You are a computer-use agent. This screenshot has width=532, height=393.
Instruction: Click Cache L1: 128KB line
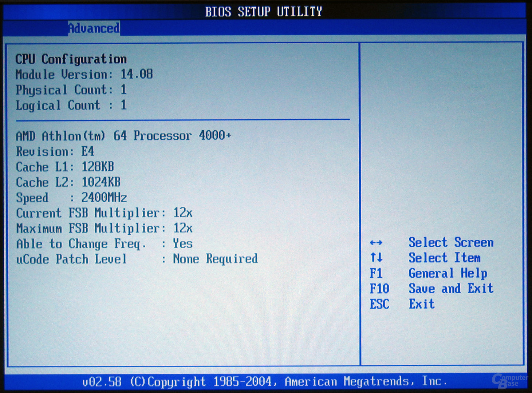[65, 167]
